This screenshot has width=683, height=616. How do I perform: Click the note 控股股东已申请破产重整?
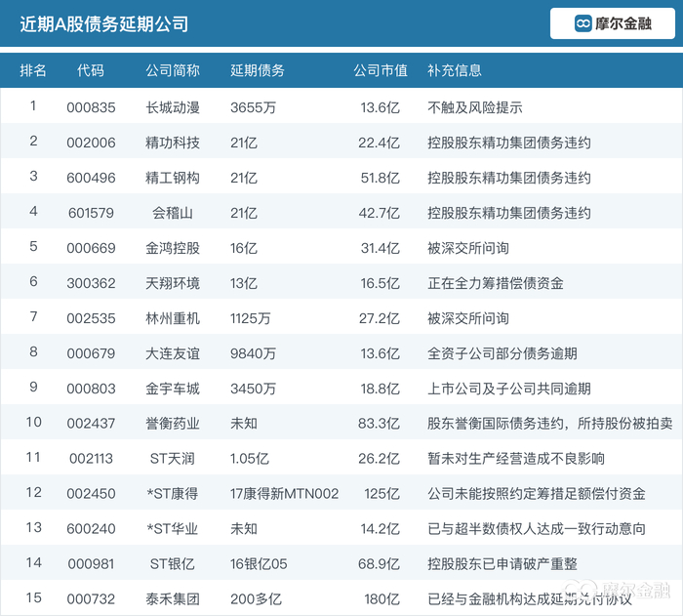click(502, 564)
